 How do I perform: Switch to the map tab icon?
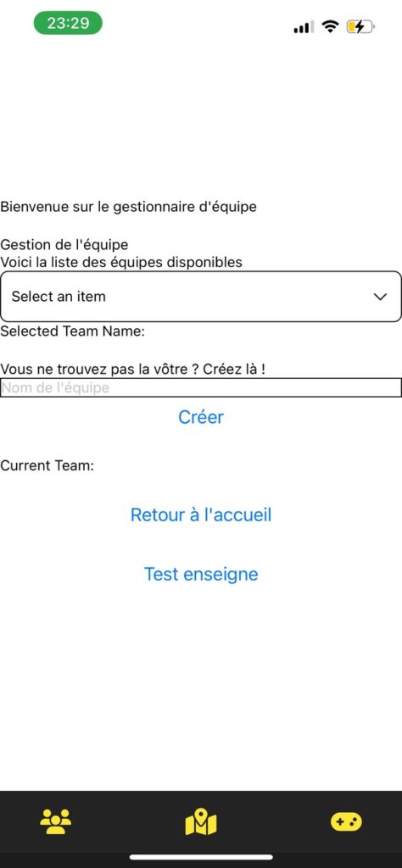(201, 822)
